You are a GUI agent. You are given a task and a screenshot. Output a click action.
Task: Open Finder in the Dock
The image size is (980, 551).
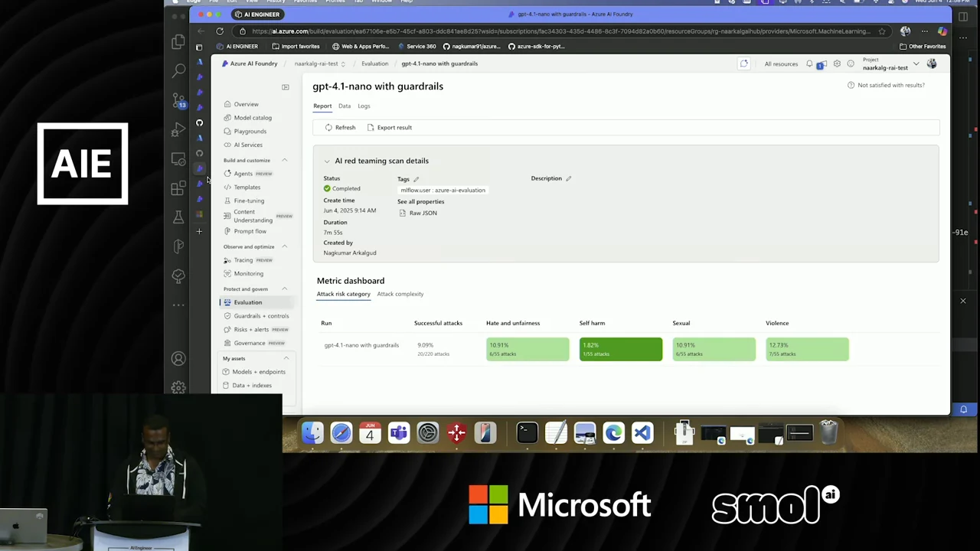point(312,433)
